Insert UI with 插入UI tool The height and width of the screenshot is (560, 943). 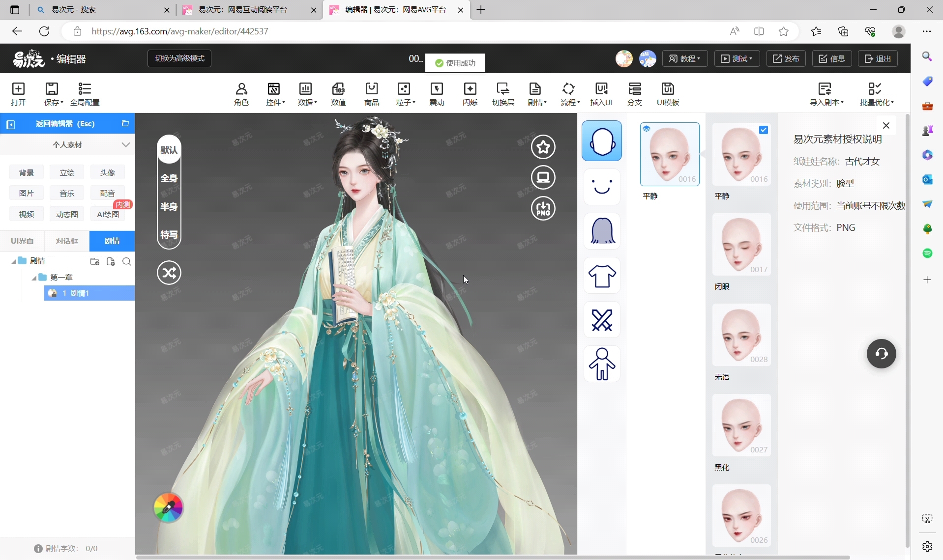[601, 94]
